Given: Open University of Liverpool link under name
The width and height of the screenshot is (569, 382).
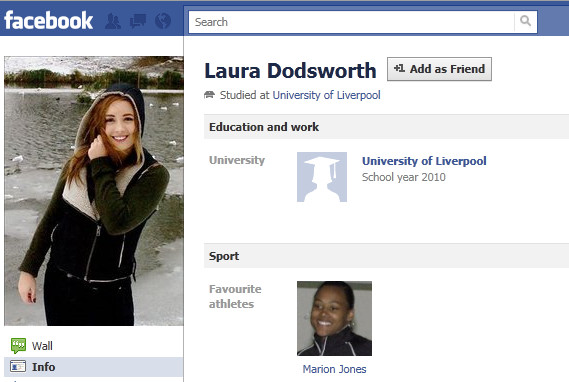Looking at the screenshot, I should point(326,95).
